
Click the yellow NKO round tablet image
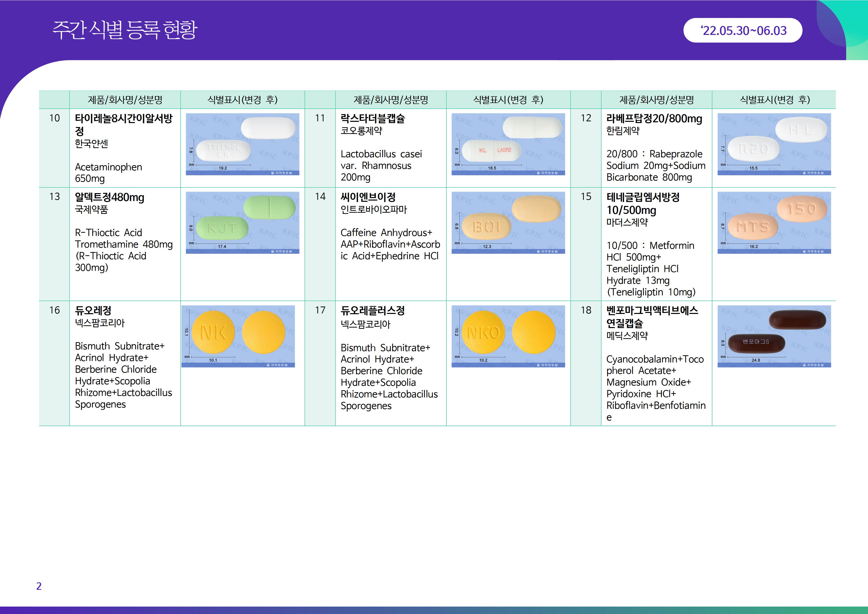(x=508, y=336)
